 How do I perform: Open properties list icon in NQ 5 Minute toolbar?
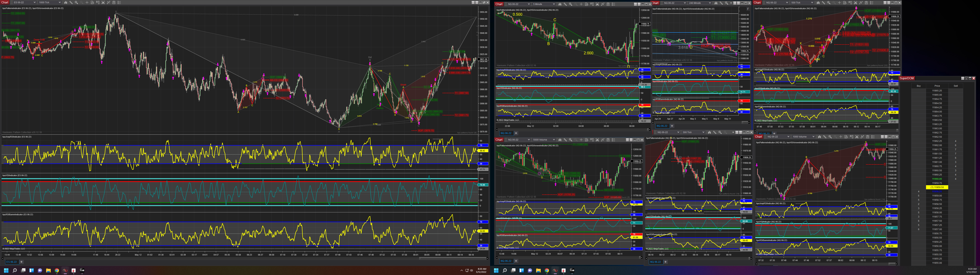click(613, 5)
